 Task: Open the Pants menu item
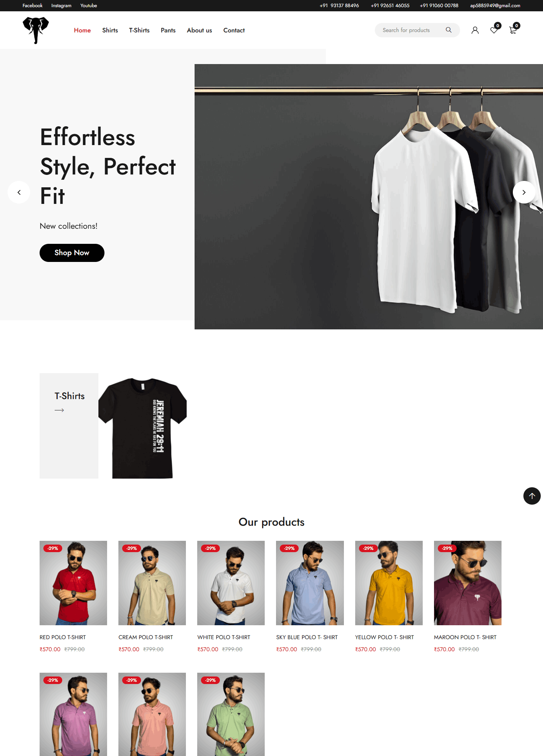tap(168, 30)
